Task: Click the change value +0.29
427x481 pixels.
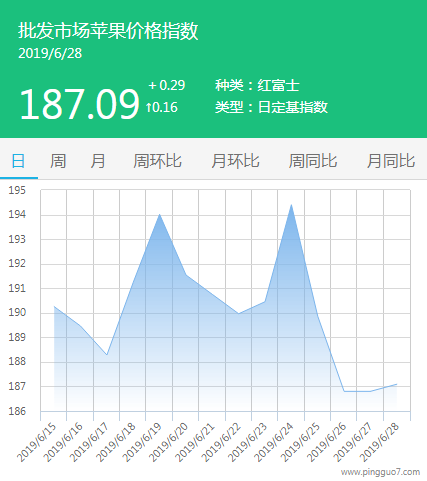Action: click(167, 85)
